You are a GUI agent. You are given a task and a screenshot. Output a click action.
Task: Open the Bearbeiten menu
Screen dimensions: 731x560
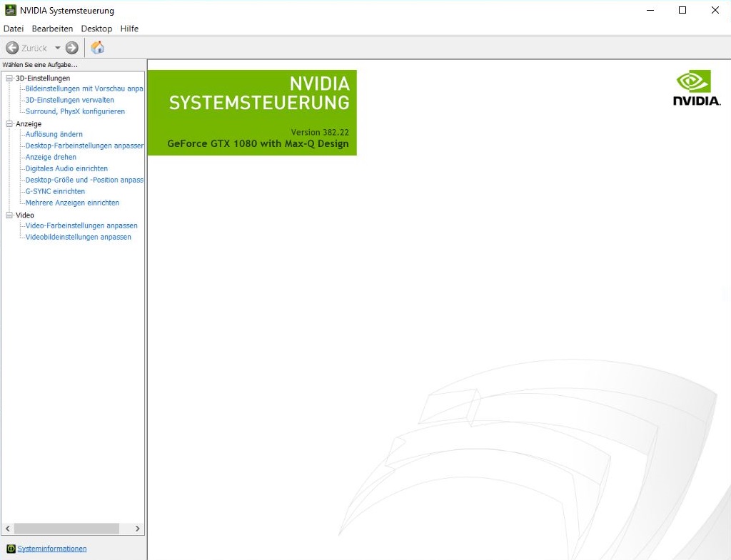pyautogui.click(x=52, y=29)
